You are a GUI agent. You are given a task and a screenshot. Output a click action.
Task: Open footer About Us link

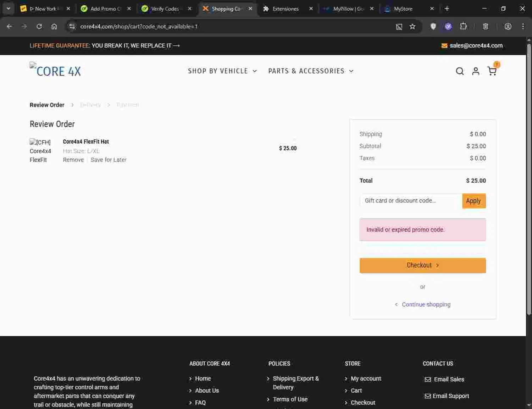coord(207,390)
